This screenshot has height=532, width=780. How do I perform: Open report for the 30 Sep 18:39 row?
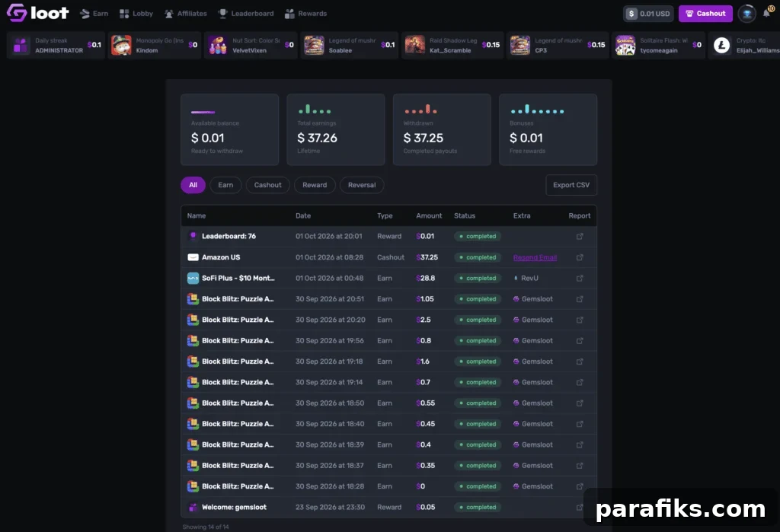pos(580,445)
